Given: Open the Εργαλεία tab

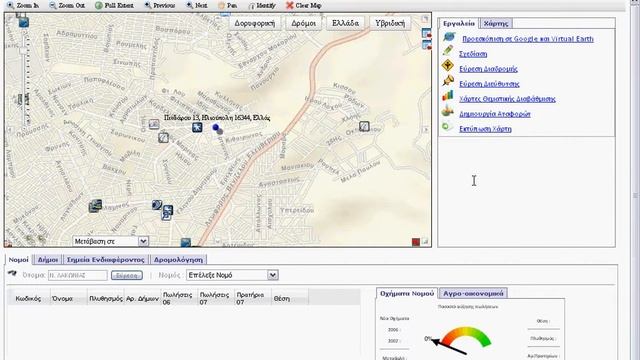Looking at the screenshot, I should [x=459, y=23].
